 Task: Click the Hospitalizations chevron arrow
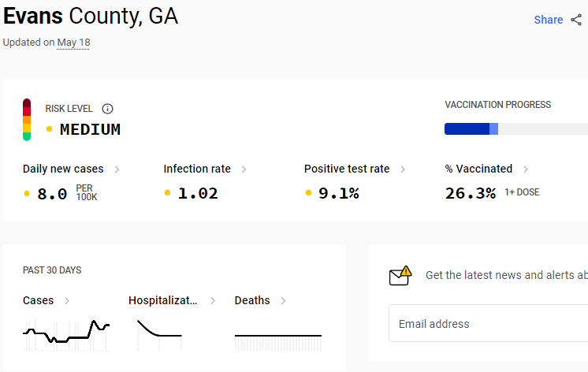point(213,301)
